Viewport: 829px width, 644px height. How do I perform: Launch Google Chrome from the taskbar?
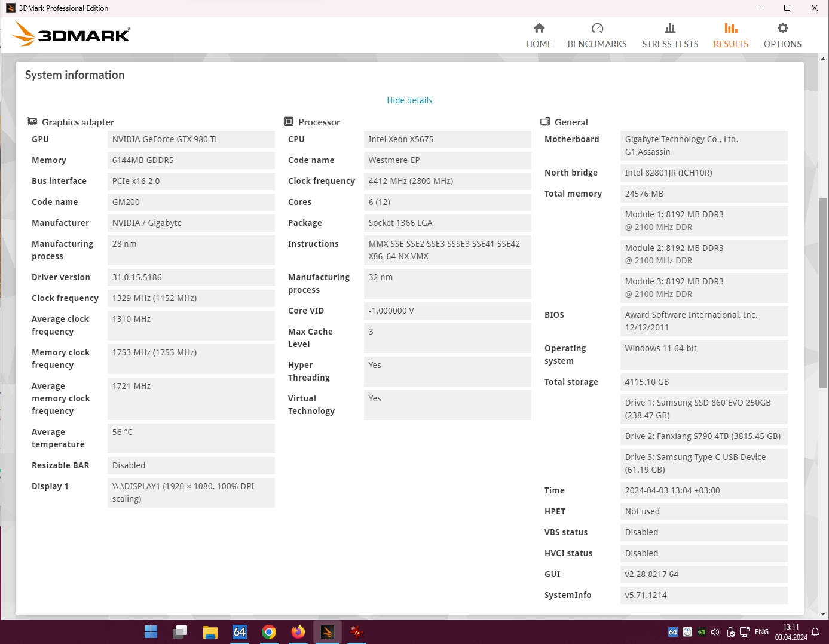(269, 632)
